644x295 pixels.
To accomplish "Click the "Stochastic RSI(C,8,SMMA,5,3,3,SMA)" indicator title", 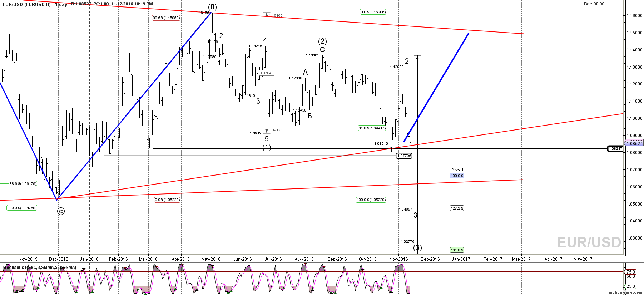I will [x=39, y=267].
